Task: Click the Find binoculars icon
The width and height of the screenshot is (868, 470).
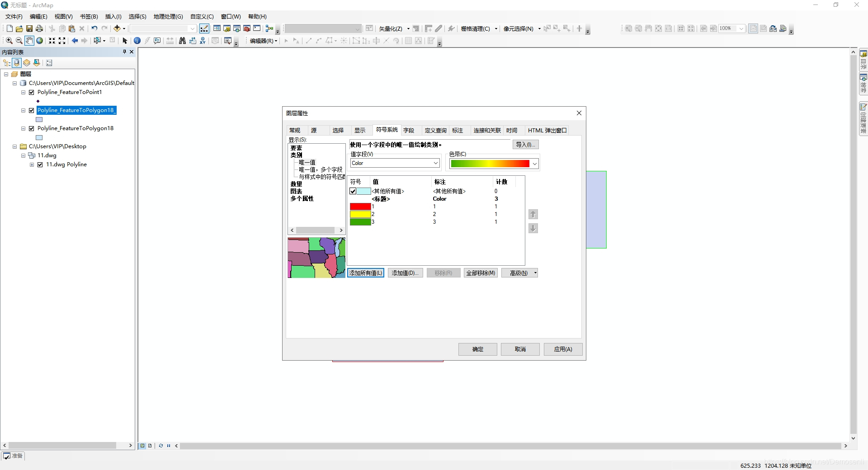Action: tap(182, 41)
